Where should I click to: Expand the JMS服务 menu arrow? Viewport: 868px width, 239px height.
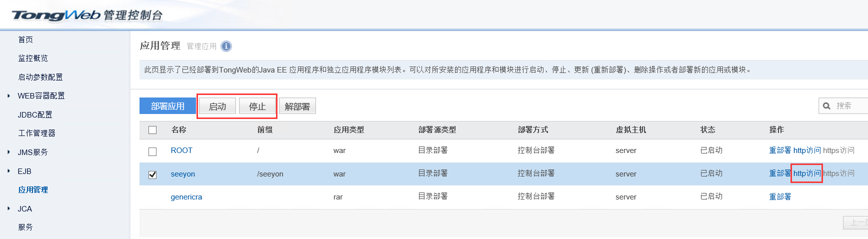coord(8,152)
